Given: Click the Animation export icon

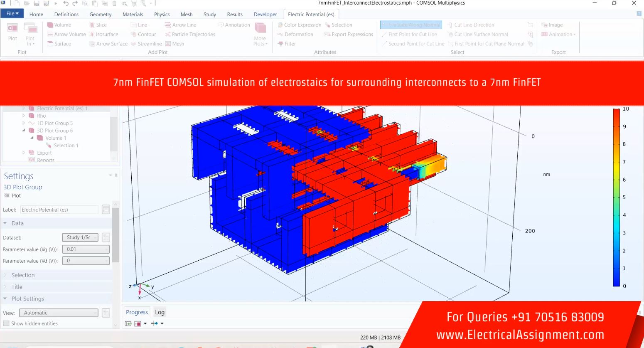Looking at the screenshot, I should 544,35.
